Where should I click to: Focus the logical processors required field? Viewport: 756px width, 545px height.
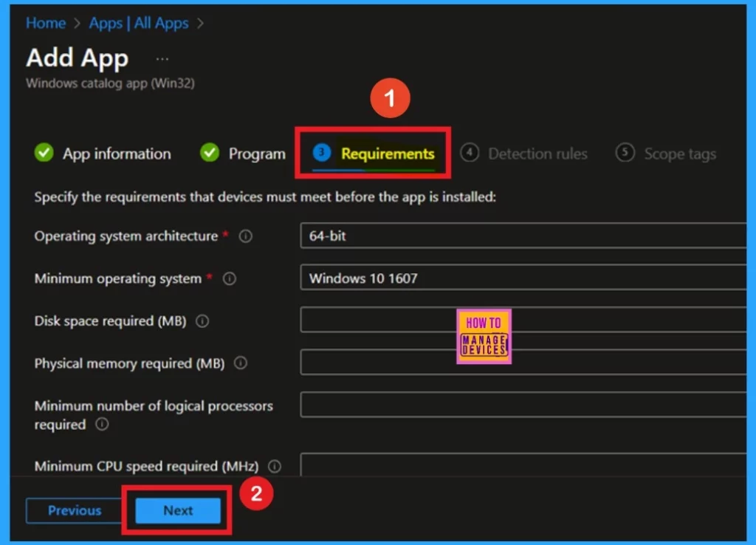click(x=523, y=405)
